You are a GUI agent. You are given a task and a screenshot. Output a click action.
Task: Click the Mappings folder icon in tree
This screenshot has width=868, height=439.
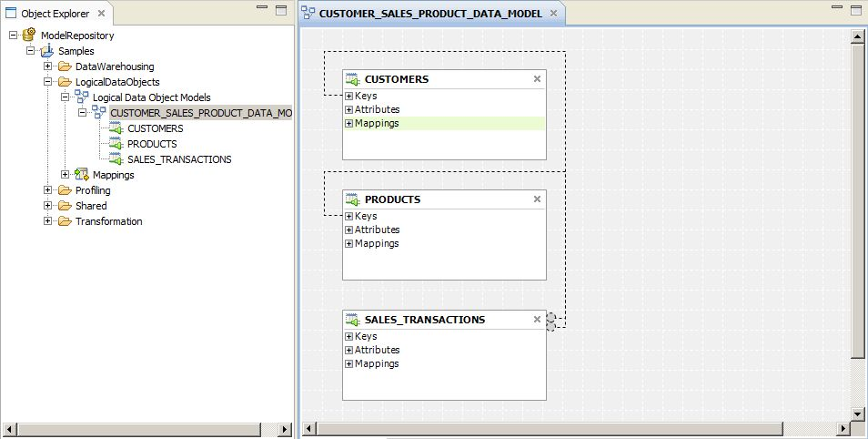coord(81,175)
